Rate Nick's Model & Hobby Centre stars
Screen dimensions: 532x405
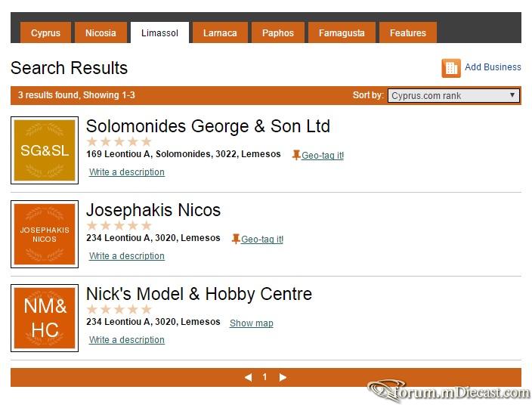click(119, 309)
